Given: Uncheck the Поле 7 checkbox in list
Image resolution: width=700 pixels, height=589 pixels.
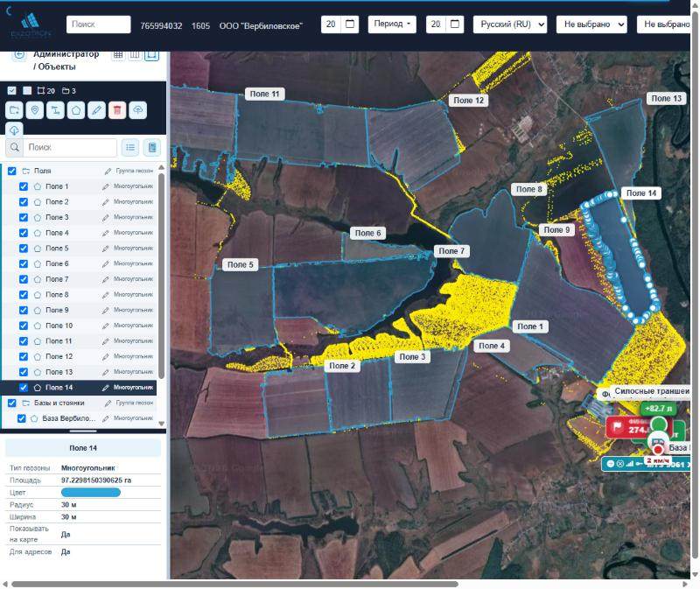Looking at the screenshot, I should tap(24, 279).
